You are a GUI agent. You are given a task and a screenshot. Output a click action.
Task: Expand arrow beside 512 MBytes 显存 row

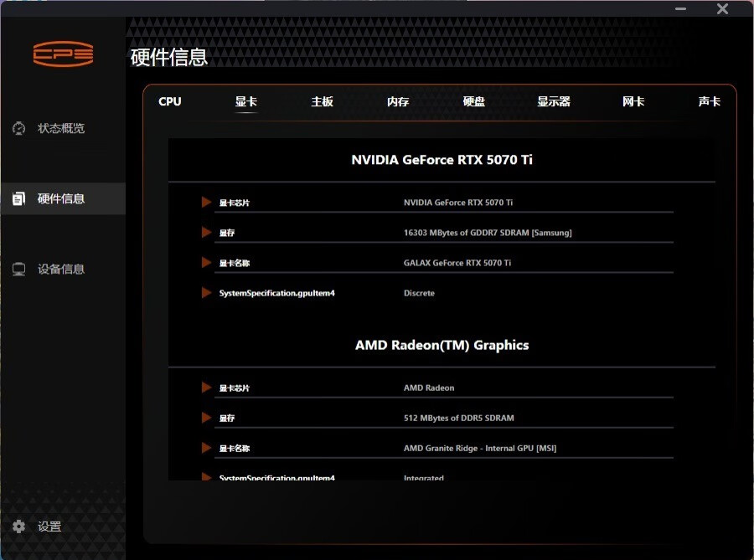pyautogui.click(x=206, y=418)
